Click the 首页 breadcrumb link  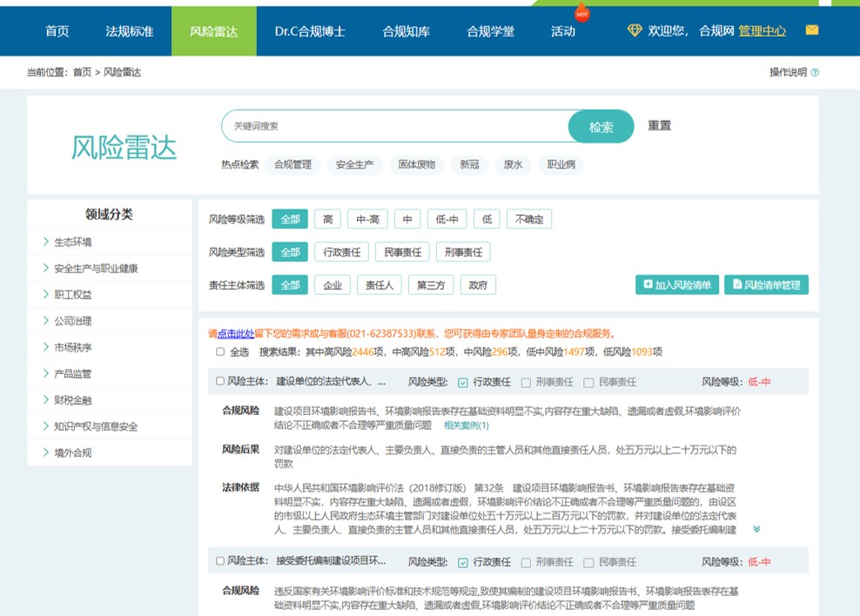tap(83, 72)
